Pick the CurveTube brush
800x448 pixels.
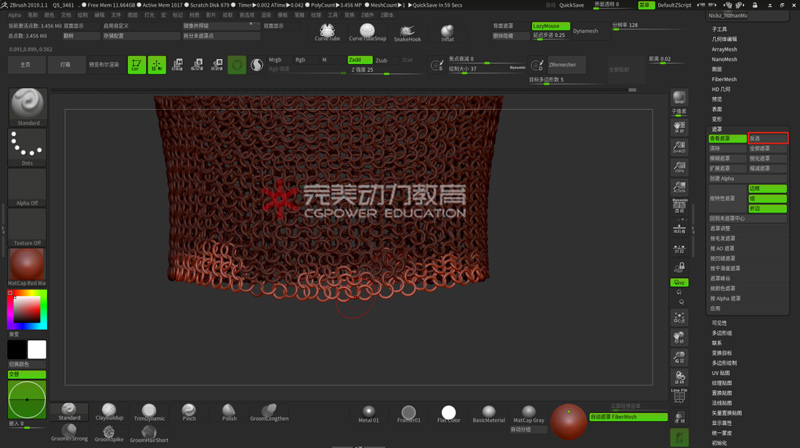(327, 32)
